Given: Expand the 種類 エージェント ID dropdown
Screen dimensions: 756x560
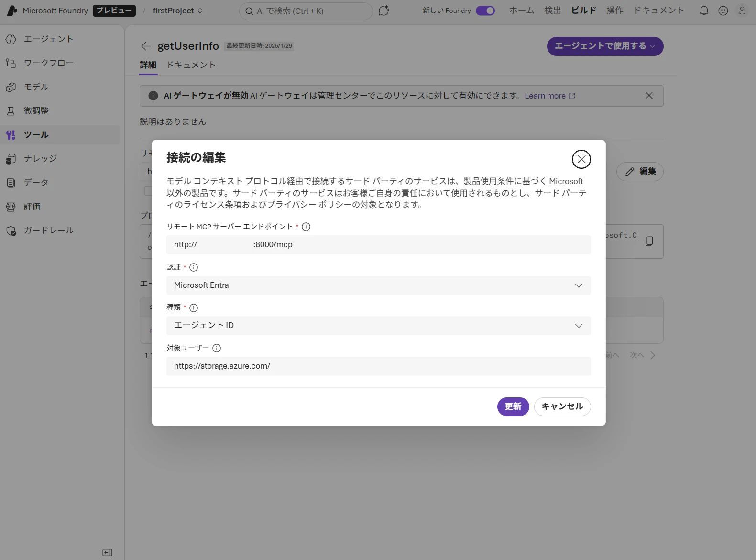Looking at the screenshot, I should click(379, 326).
